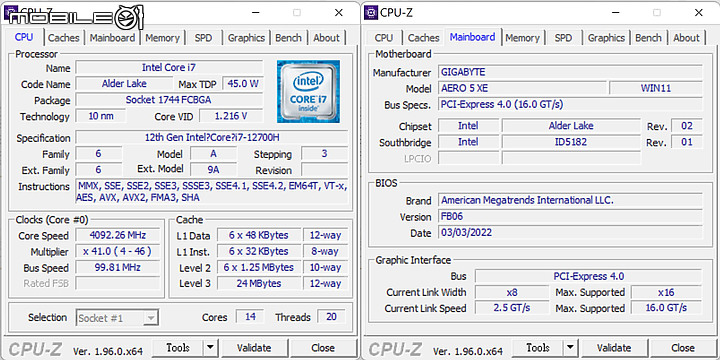Click the Core VID value 1.216 V
The height and width of the screenshot is (360, 720).
coord(231,116)
